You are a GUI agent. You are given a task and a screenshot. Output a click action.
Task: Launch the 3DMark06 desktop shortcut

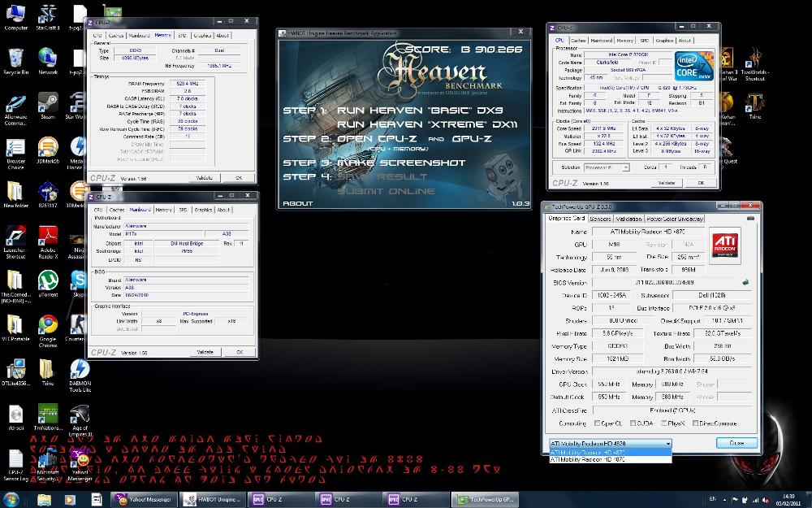(x=48, y=150)
